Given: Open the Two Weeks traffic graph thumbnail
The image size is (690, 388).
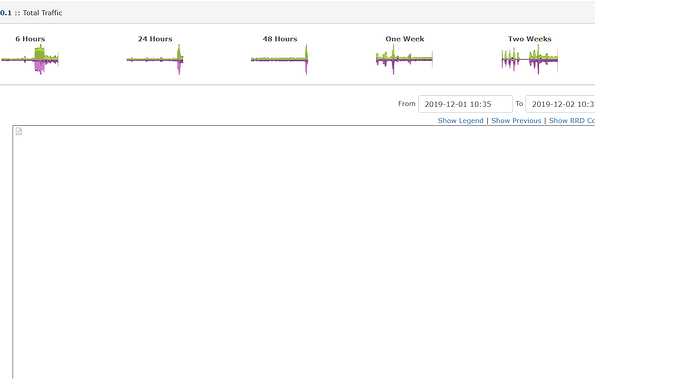Looking at the screenshot, I should pyautogui.click(x=529, y=59).
